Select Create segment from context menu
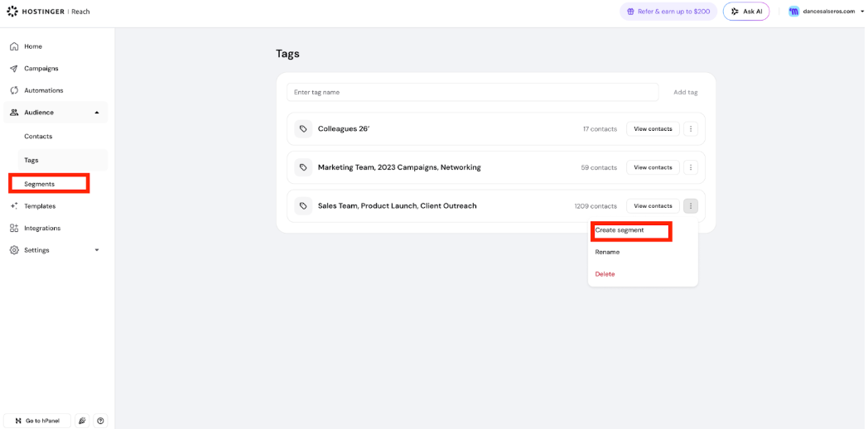 click(x=630, y=230)
